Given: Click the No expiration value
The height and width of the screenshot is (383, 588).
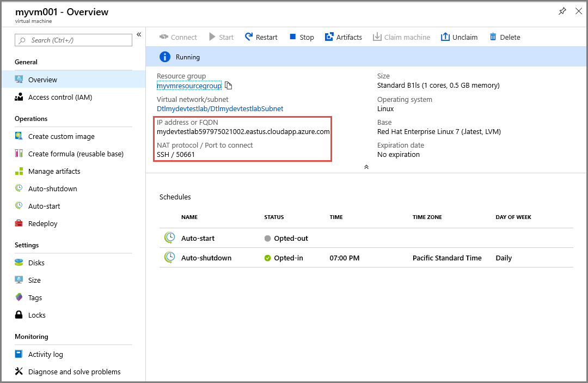Looking at the screenshot, I should pyautogui.click(x=398, y=155).
